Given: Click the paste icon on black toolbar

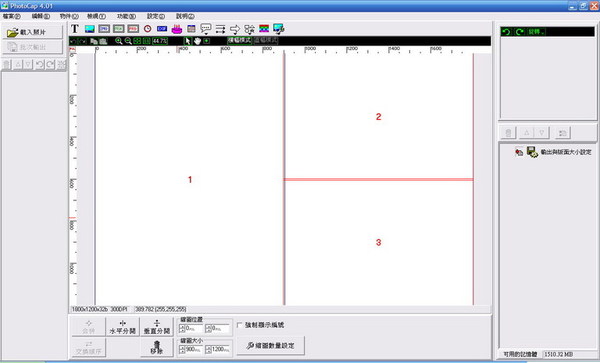Looking at the screenshot, I should click(x=103, y=41).
